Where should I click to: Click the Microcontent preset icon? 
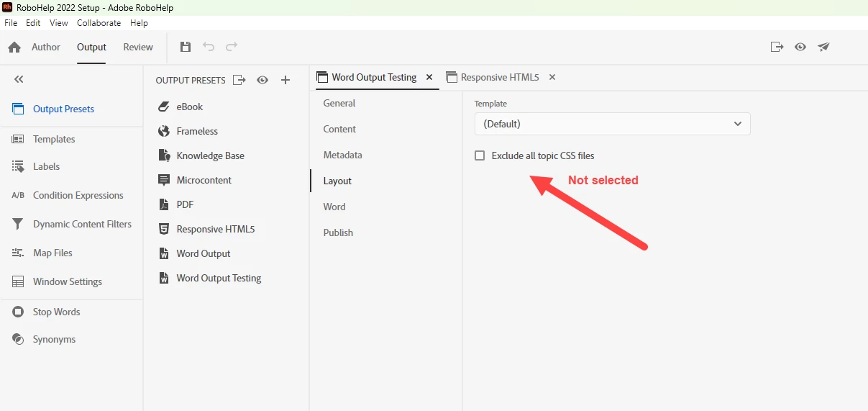click(163, 180)
